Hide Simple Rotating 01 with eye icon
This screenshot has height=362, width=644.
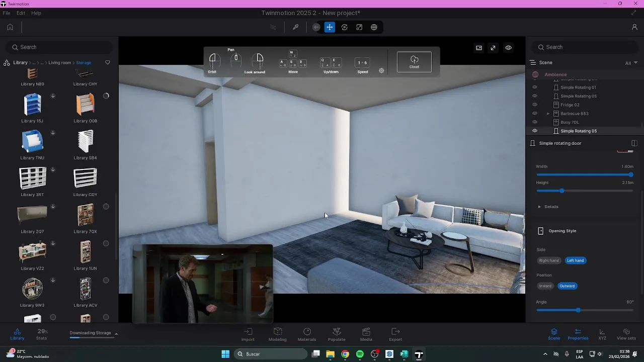[535, 87]
